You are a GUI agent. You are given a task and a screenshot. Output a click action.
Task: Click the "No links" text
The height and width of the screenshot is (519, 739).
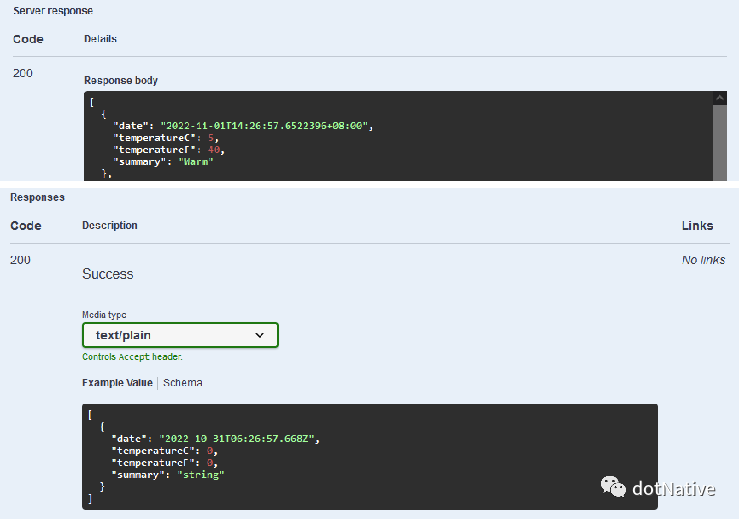coord(703,260)
